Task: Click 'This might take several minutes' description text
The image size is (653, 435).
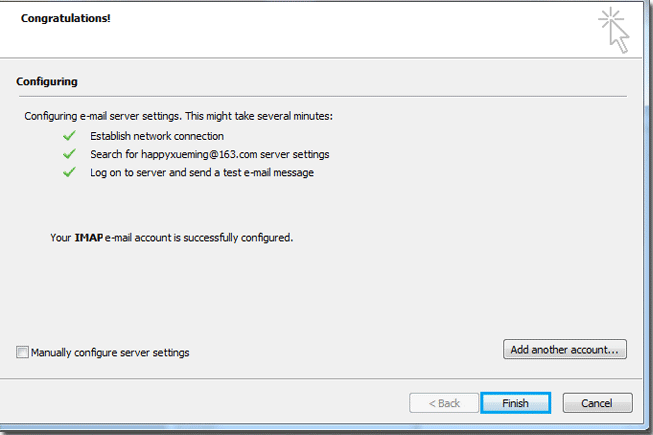Action: [x=259, y=116]
